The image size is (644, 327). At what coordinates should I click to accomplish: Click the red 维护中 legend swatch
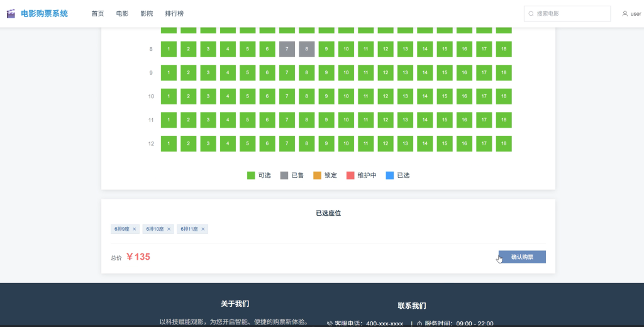tap(350, 175)
